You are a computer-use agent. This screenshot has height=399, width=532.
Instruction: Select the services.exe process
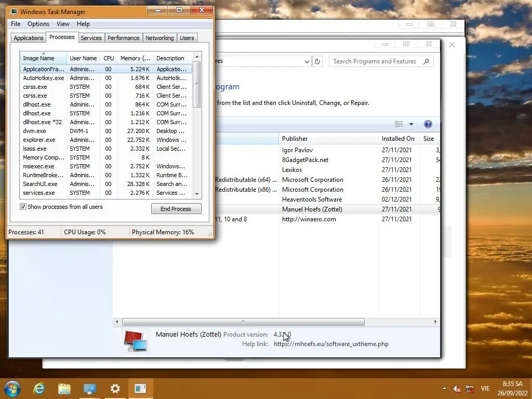pos(106,193)
